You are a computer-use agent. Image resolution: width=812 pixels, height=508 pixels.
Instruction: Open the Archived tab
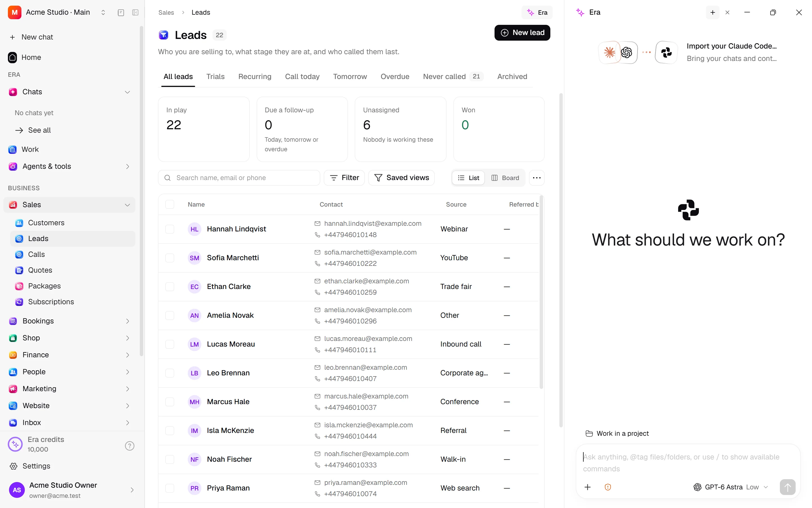[512, 76]
